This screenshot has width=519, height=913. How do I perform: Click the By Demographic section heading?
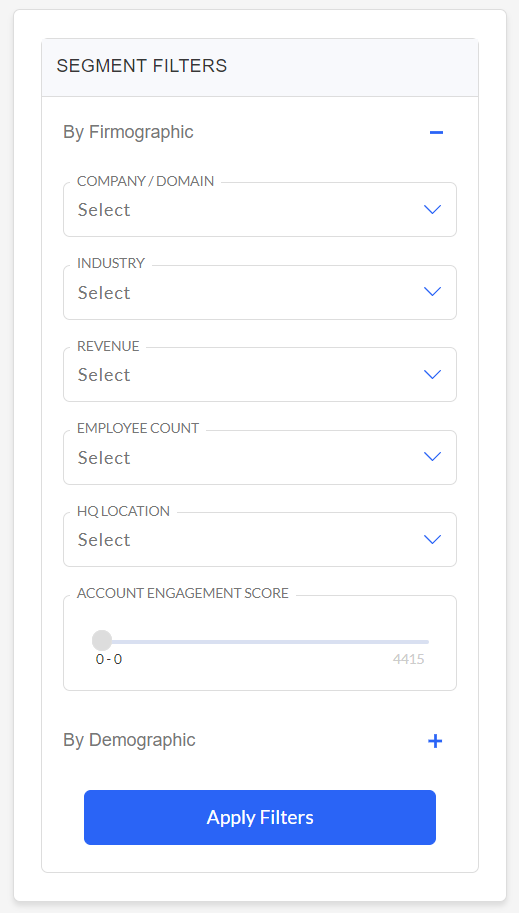[x=129, y=740]
